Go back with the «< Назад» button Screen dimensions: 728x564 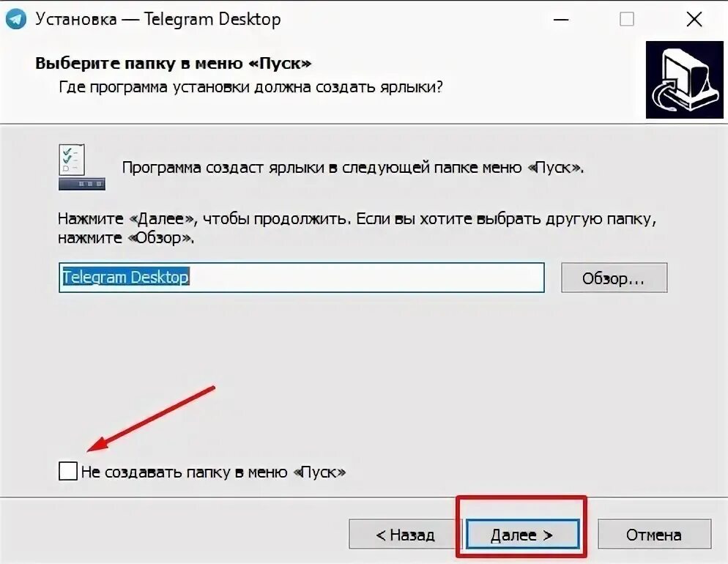pos(405,535)
